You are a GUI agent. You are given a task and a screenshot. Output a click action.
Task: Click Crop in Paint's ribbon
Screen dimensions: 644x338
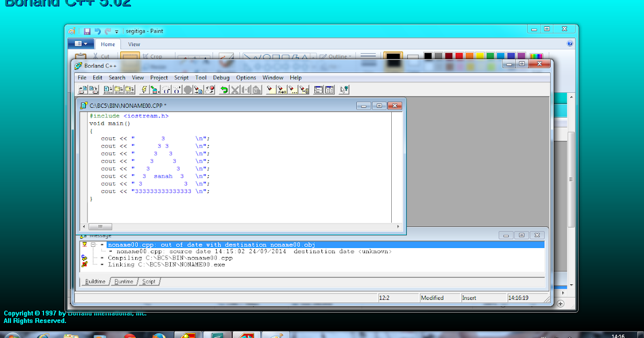pyautogui.click(x=152, y=56)
